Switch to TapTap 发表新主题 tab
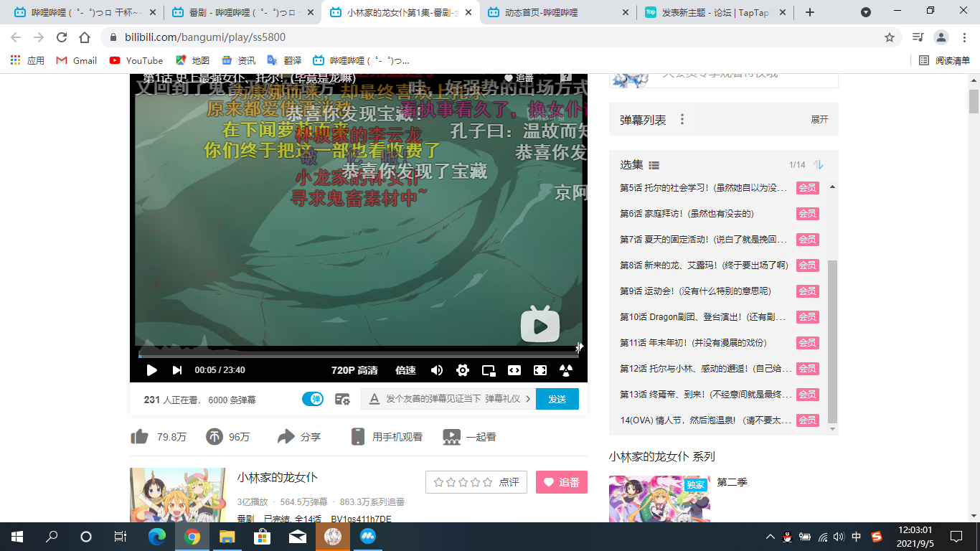The height and width of the screenshot is (551, 980). point(715,12)
